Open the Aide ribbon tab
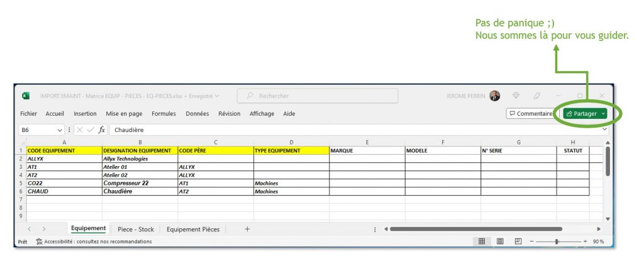 (289, 114)
